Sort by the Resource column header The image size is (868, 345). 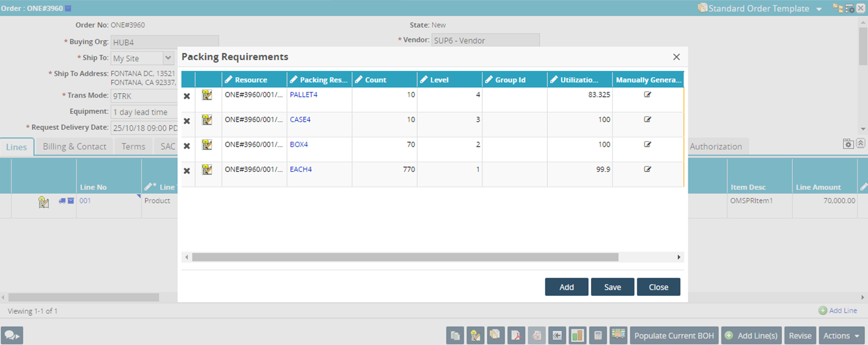[254, 79]
